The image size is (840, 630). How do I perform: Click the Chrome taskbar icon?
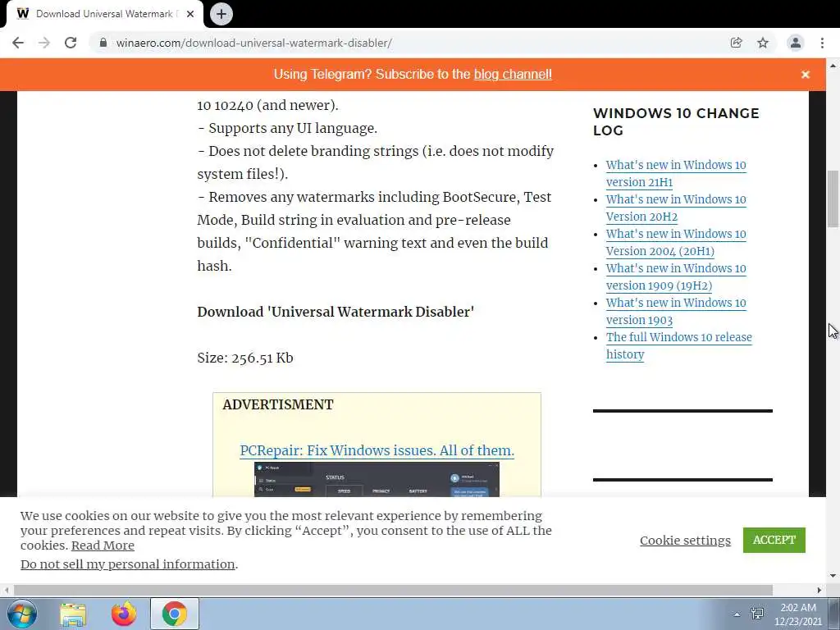pos(174,614)
